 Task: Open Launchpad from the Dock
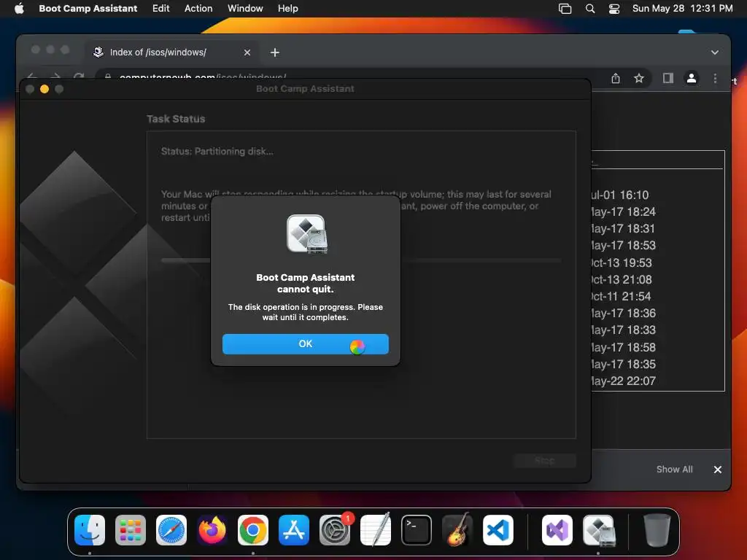(131, 530)
